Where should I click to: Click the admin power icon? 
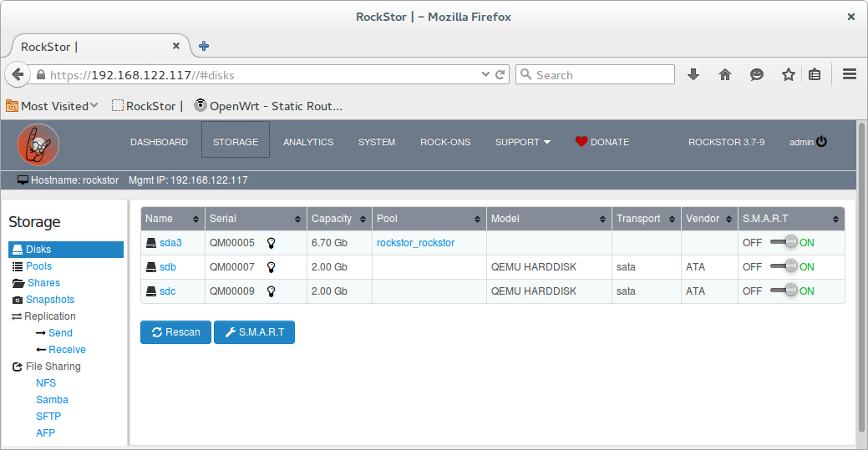point(821,142)
